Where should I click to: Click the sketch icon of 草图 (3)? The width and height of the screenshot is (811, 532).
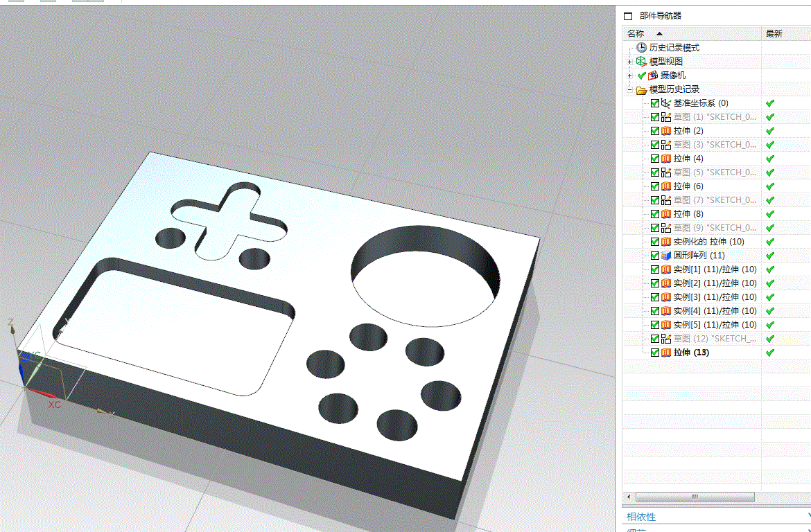tap(666, 145)
